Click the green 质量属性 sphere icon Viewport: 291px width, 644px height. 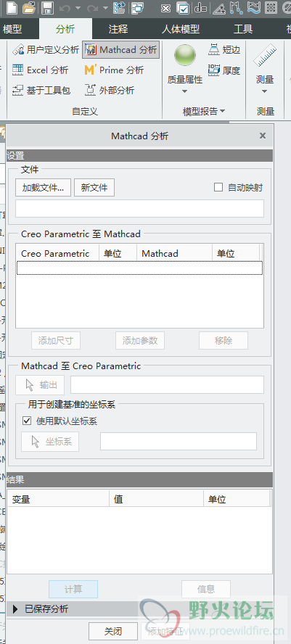point(185,55)
